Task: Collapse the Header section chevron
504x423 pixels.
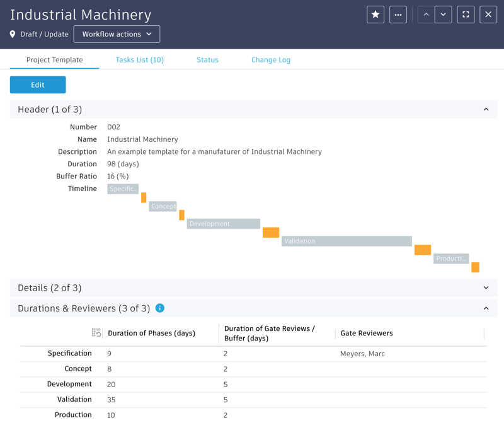Action: [486, 110]
